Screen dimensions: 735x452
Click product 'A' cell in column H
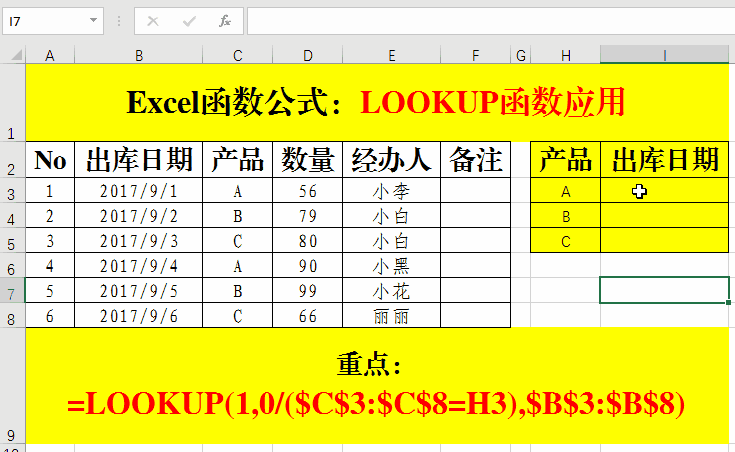click(565, 190)
